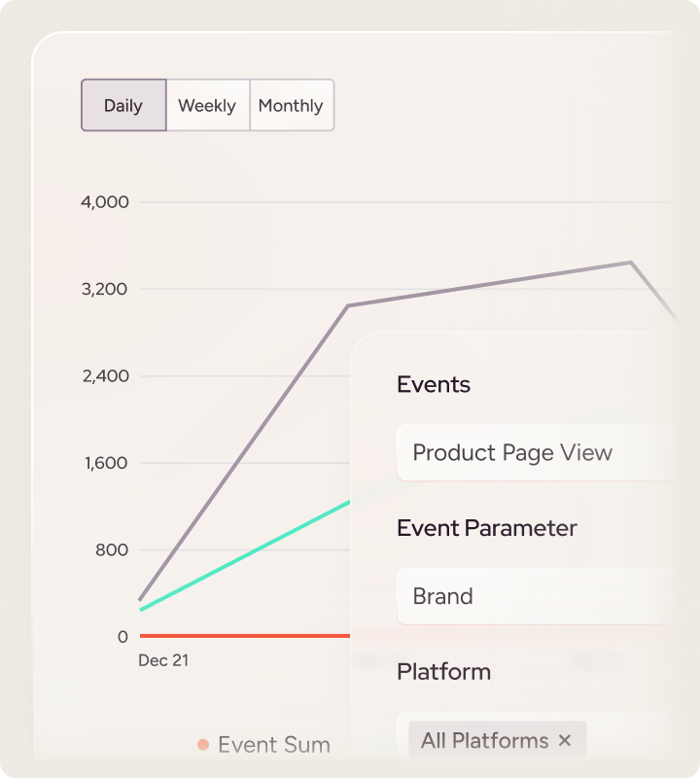The height and width of the screenshot is (778, 700).
Task: Toggle the Event Sum legend label
Action: 274,745
